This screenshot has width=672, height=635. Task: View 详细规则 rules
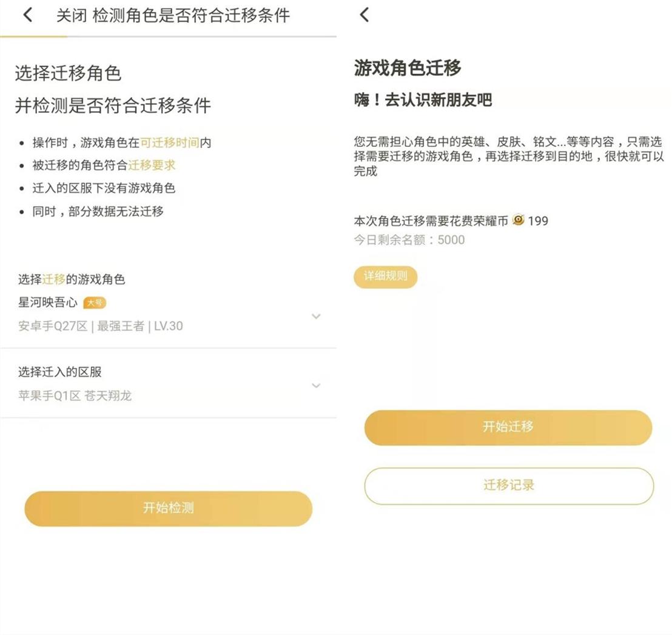(x=386, y=277)
